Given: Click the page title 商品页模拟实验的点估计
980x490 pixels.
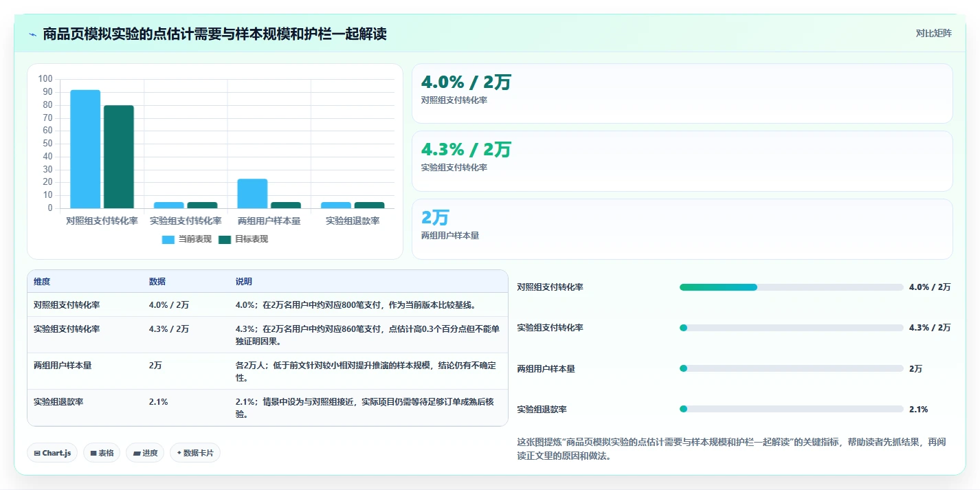Looking at the screenshot, I should tap(215, 34).
